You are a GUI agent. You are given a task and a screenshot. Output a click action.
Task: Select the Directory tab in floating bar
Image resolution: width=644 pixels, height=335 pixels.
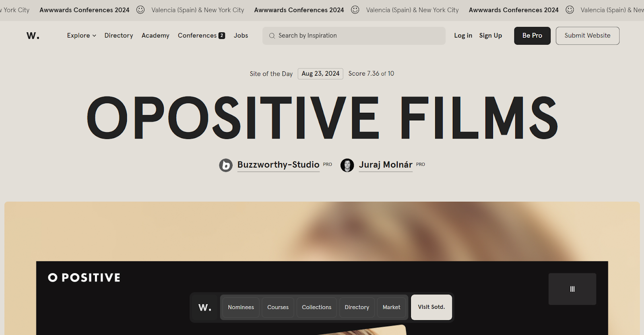(x=357, y=307)
